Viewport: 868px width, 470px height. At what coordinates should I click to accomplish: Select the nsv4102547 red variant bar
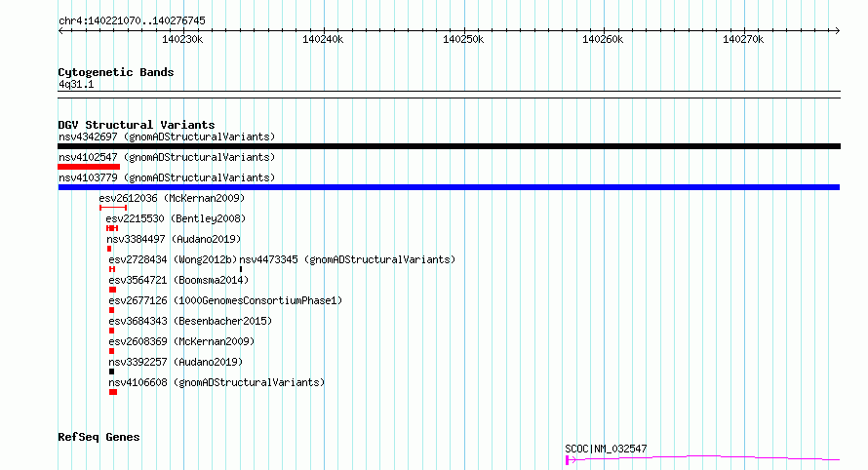click(x=89, y=167)
